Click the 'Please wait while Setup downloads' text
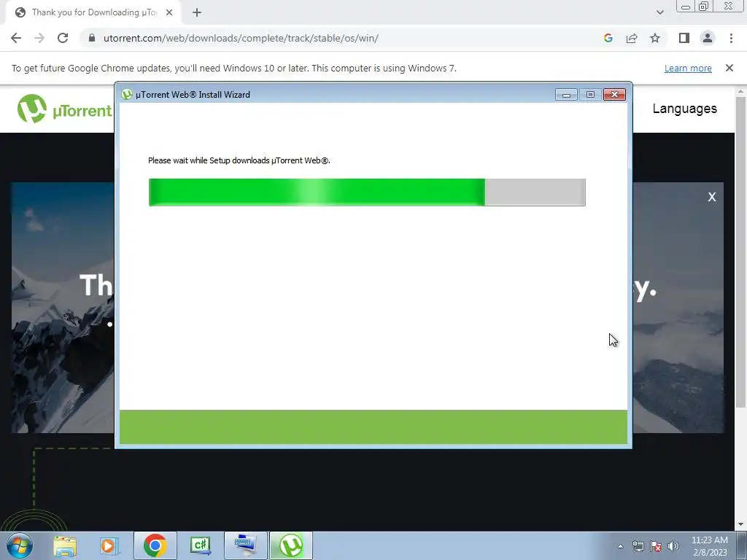This screenshot has width=747, height=560. [x=239, y=160]
